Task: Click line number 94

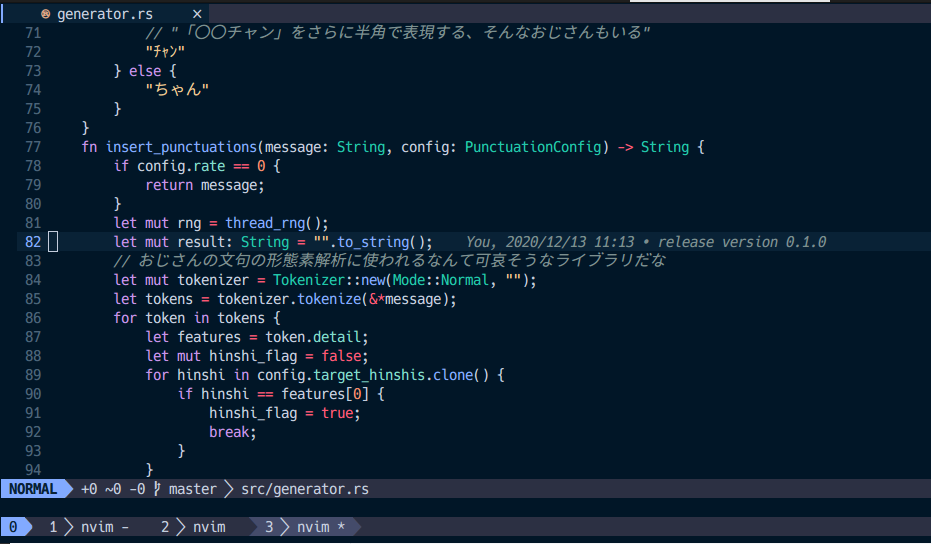Action: coord(33,470)
